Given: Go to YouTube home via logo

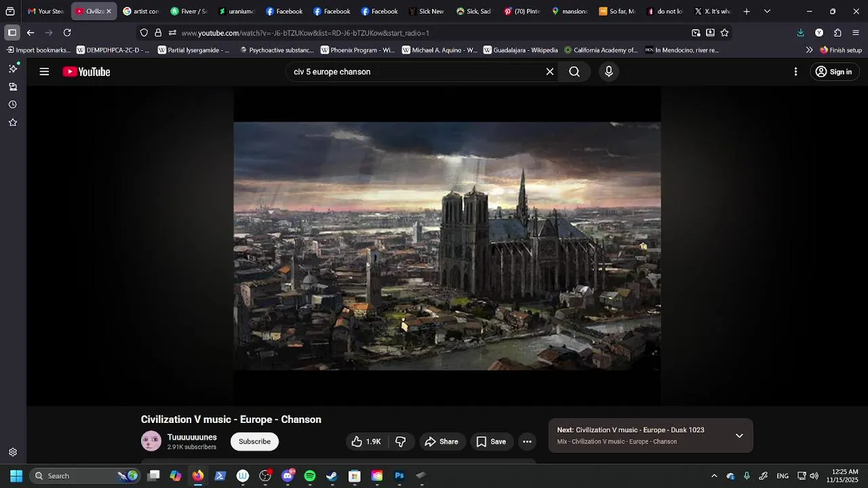Looking at the screenshot, I should 86,72.
